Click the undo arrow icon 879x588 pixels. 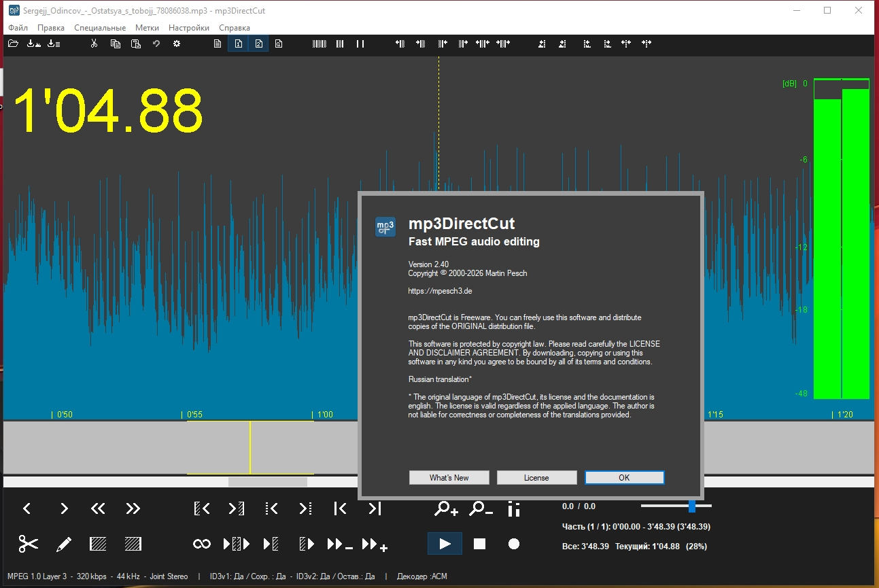(x=156, y=44)
